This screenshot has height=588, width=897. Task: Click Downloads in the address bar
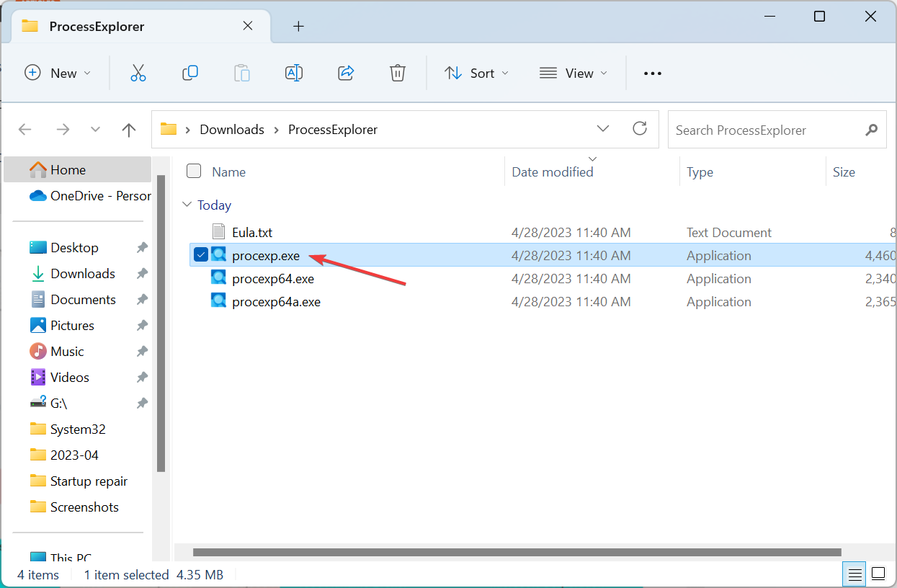232,130
